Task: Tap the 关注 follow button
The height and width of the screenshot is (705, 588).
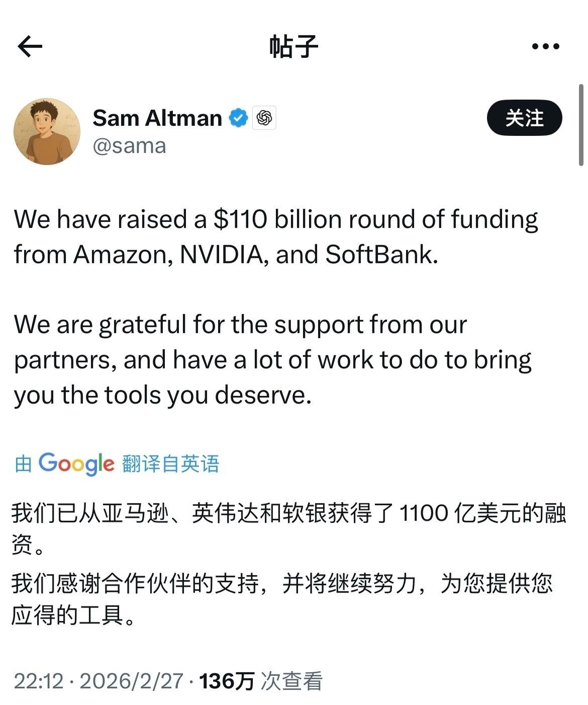Action: [x=525, y=118]
